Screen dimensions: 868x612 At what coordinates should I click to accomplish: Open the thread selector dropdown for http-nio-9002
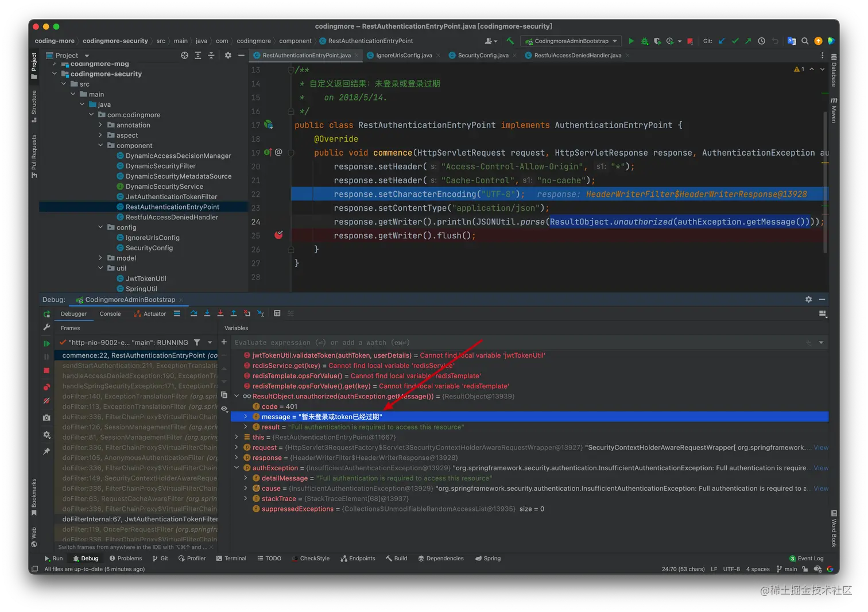click(210, 342)
